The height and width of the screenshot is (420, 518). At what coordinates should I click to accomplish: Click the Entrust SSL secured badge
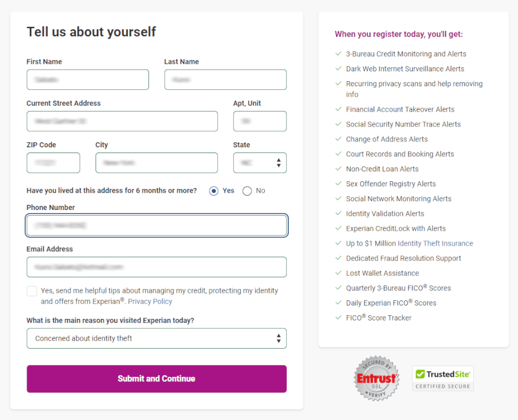[377, 378]
